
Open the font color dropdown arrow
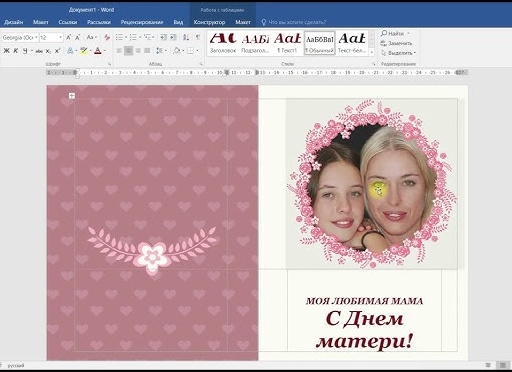coord(105,51)
